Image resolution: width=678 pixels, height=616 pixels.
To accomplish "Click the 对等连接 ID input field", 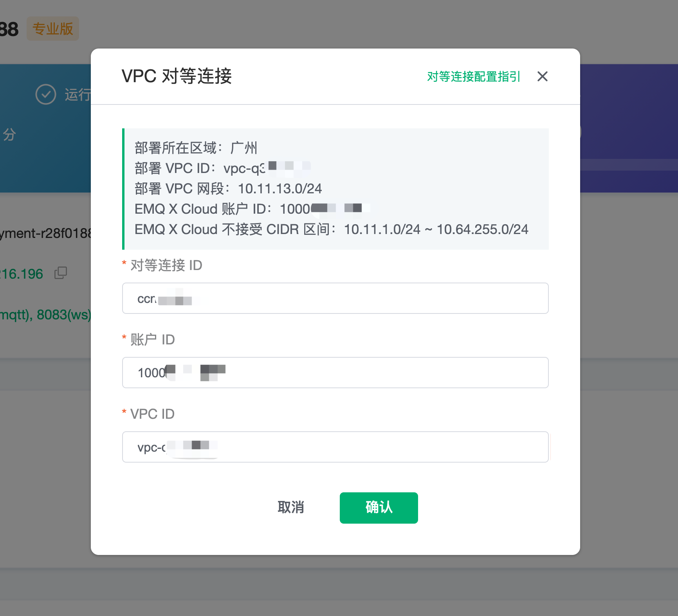I will click(x=335, y=298).
